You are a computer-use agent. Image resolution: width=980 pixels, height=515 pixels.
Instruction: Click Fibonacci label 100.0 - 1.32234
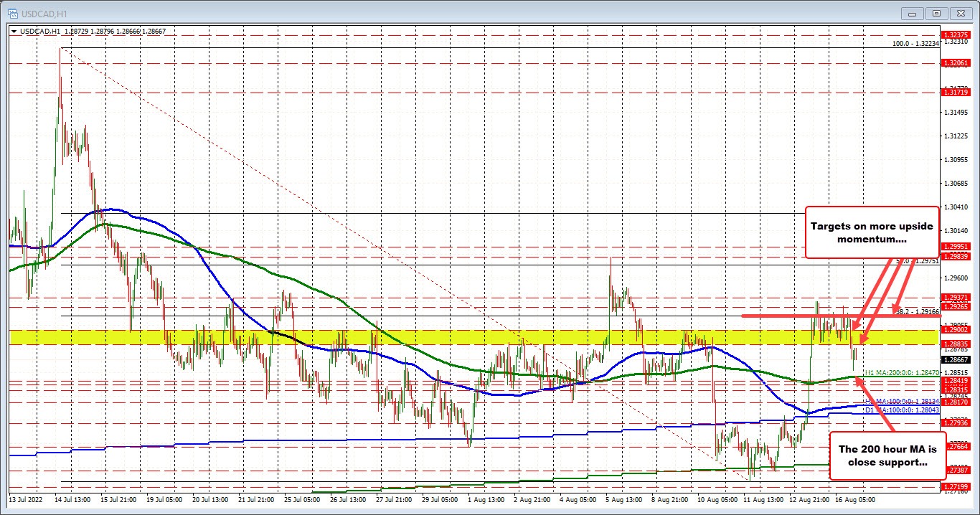915,44
